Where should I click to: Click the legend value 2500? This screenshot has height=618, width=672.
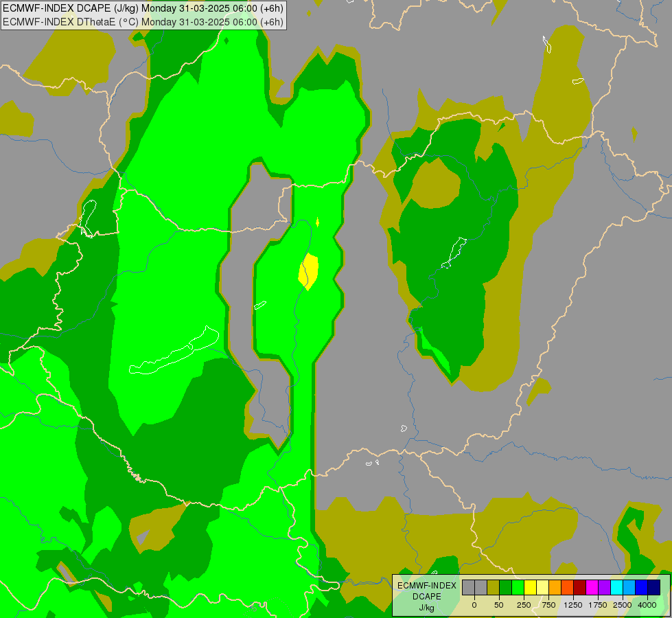pos(623,605)
